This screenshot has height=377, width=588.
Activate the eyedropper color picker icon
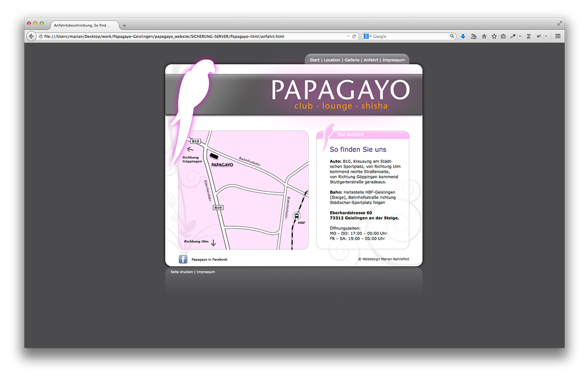tap(513, 36)
